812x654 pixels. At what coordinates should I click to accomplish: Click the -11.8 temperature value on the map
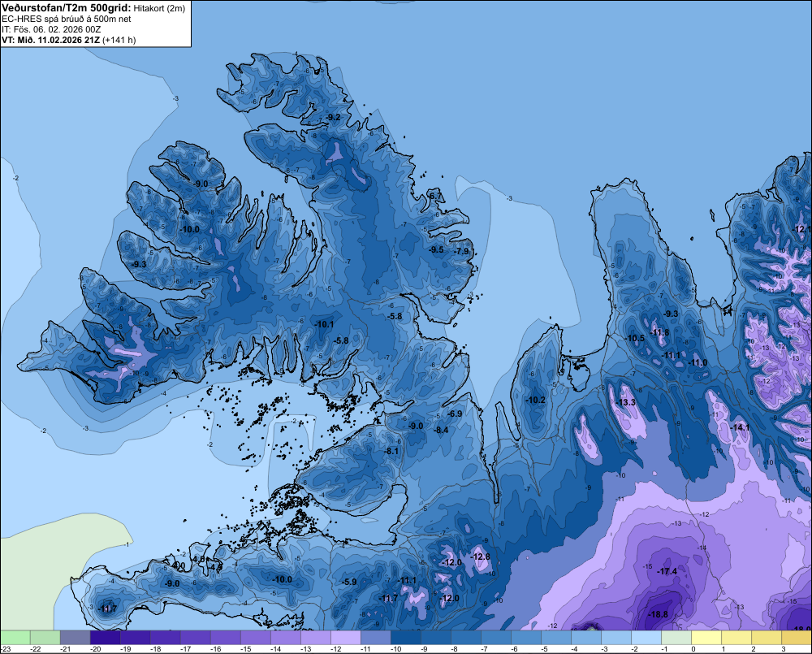point(659,332)
